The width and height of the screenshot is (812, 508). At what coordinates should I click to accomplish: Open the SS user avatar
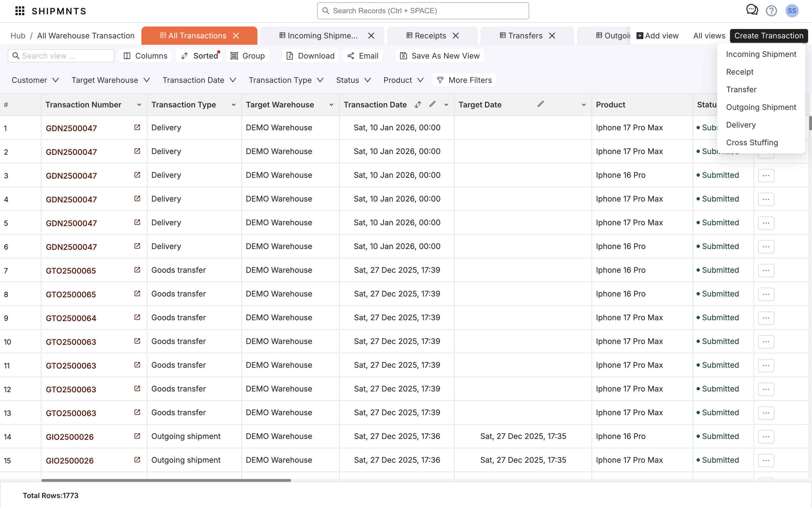click(x=792, y=11)
